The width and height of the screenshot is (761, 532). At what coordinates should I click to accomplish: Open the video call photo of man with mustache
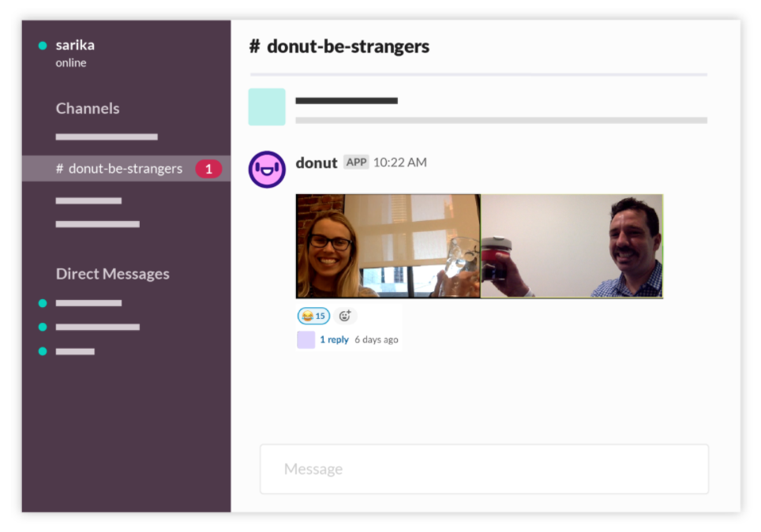(x=572, y=246)
